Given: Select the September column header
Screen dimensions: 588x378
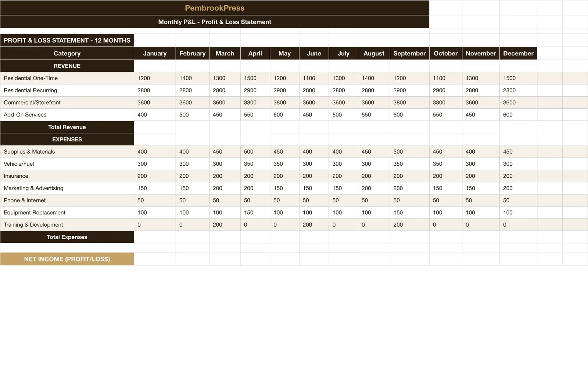Looking at the screenshot, I should tap(409, 53).
